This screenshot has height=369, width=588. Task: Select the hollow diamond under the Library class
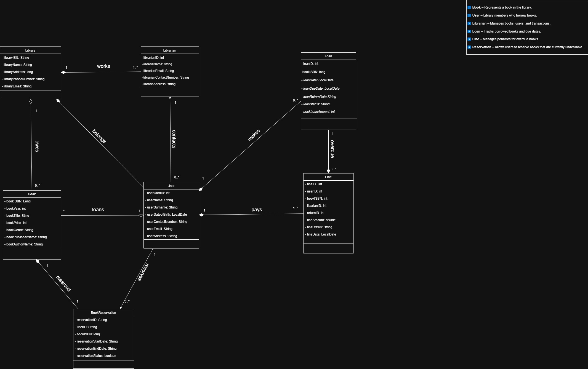(x=31, y=101)
